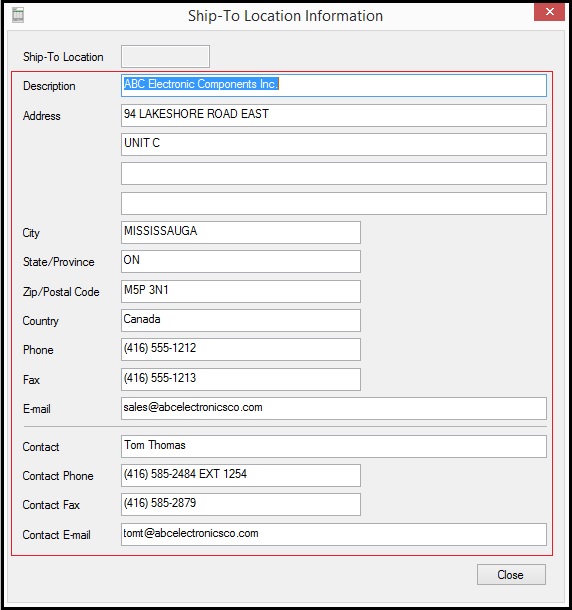Select the Zip/Postal Code field
The height and width of the screenshot is (610, 572).
pos(241,291)
